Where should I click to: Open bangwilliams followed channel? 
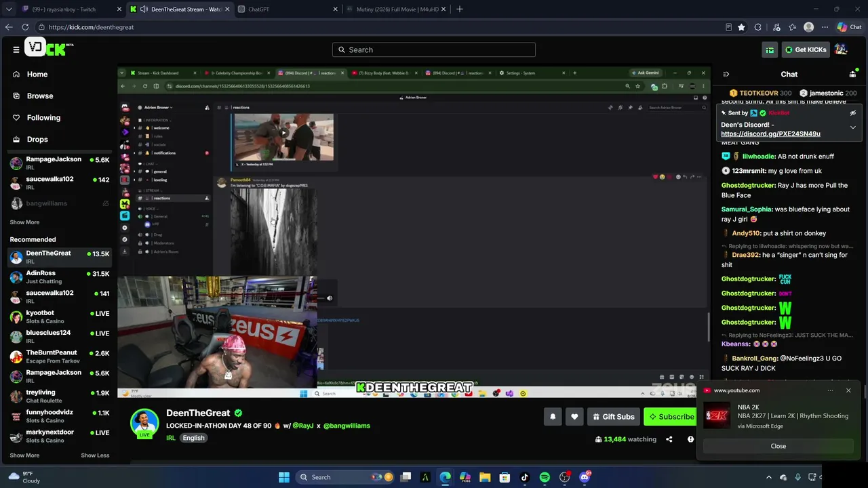click(60, 203)
